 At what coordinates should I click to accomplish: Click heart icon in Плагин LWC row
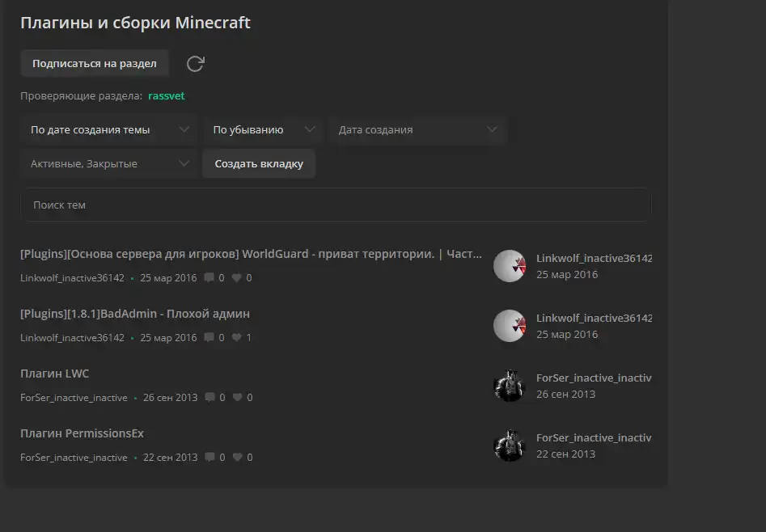tap(238, 398)
